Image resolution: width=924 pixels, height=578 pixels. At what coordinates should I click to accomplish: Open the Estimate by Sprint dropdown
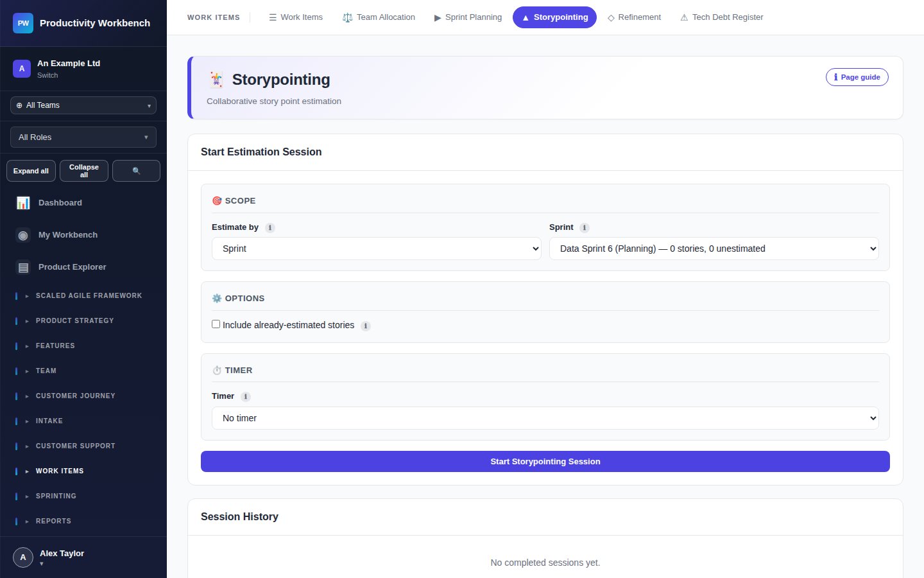click(x=377, y=249)
